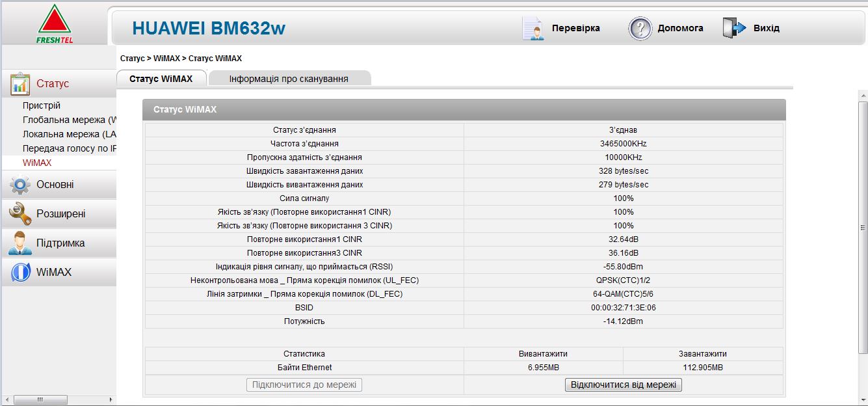Open the Розширені wrench icon section
This screenshot has height=406, width=868.
pyautogui.click(x=20, y=213)
